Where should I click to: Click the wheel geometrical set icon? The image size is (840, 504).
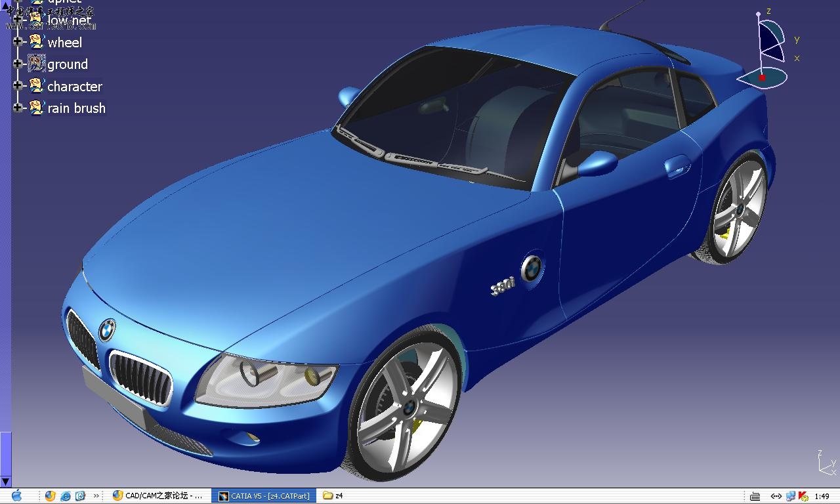36,42
